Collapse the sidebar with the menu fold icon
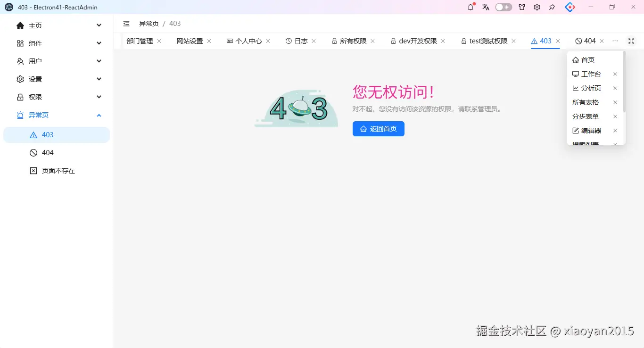The image size is (644, 348). (x=126, y=24)
